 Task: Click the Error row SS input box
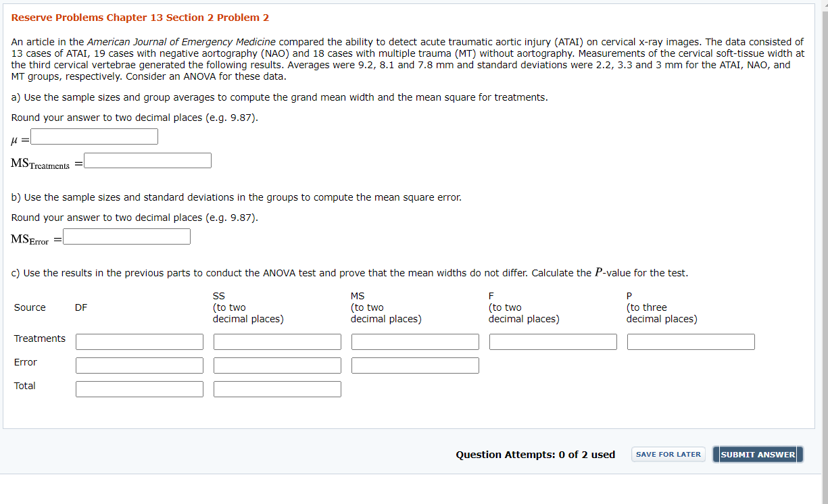point(277,365)
